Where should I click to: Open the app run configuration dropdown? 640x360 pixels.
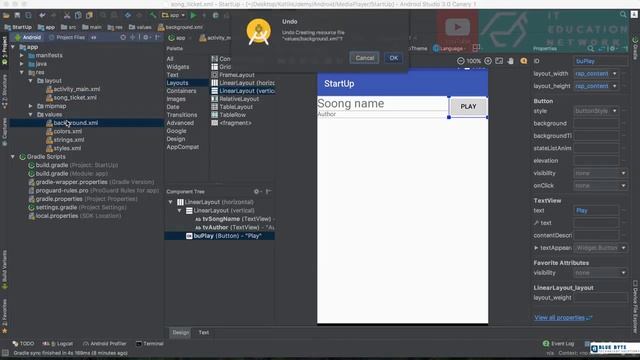coord(173,16)
